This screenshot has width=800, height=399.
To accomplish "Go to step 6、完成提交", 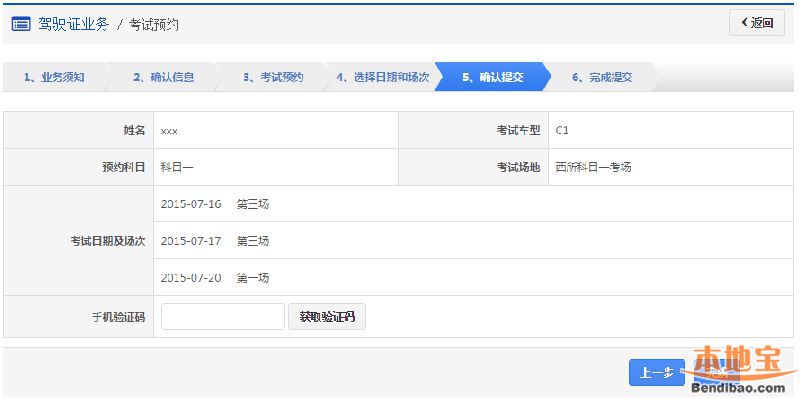I will (602, 78).
